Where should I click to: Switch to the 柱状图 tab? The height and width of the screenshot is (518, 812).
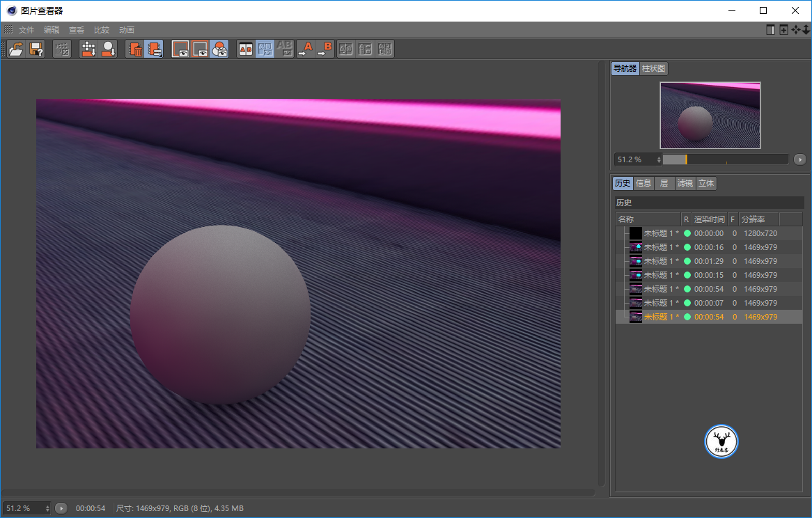coord(654,68)
